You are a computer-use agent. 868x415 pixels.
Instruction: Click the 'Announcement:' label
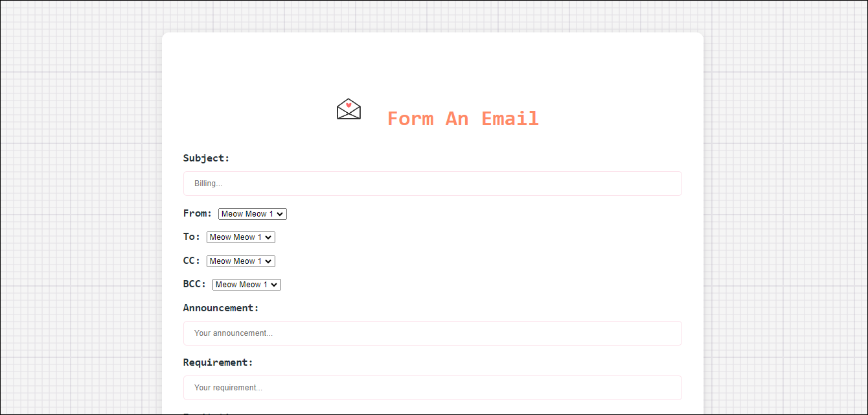pyautogui.click(x=221, y=307)
